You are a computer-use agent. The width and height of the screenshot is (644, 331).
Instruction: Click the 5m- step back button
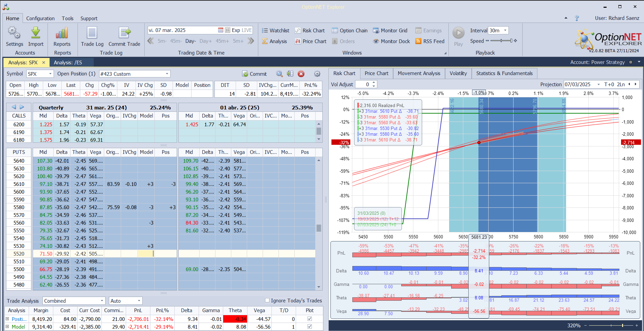pos(162,41)
